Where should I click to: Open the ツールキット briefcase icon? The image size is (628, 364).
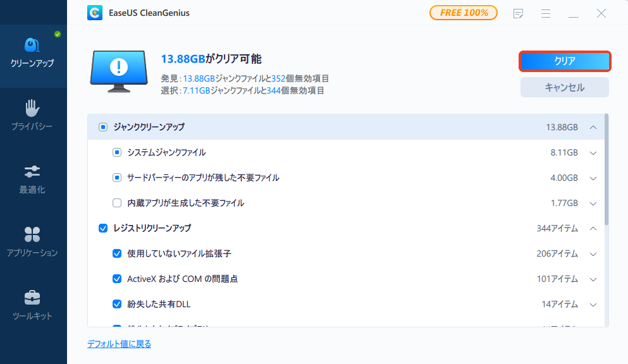(32, 298)
